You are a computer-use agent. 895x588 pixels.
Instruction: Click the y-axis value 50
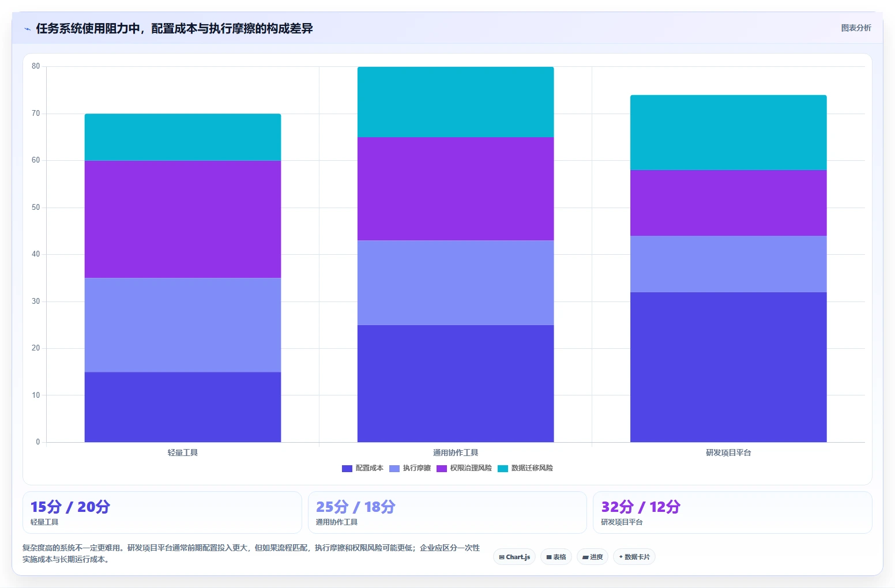point(36,208)
